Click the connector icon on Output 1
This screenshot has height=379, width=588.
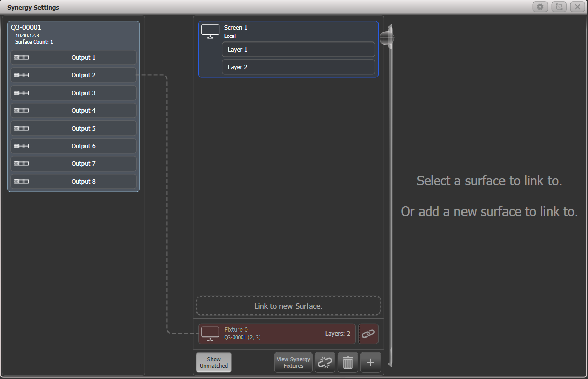21,57
